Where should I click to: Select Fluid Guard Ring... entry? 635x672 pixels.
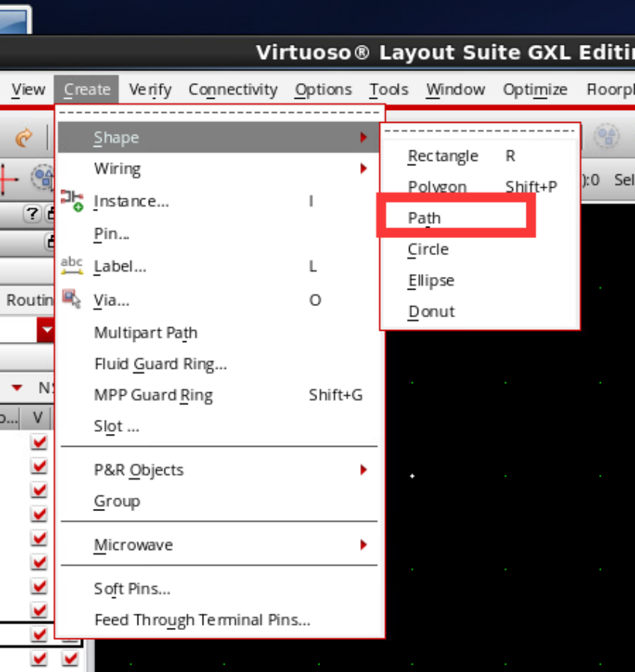coord(218,364)
